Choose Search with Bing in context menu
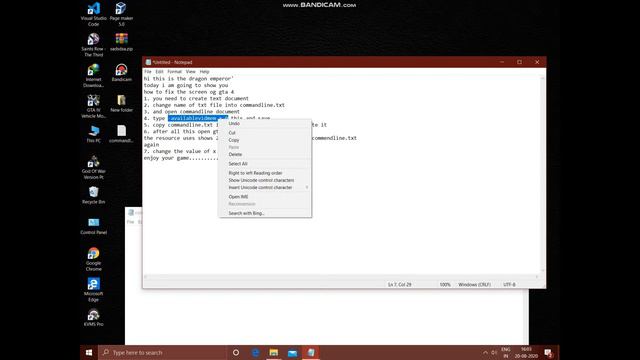 tap(264, 213)
